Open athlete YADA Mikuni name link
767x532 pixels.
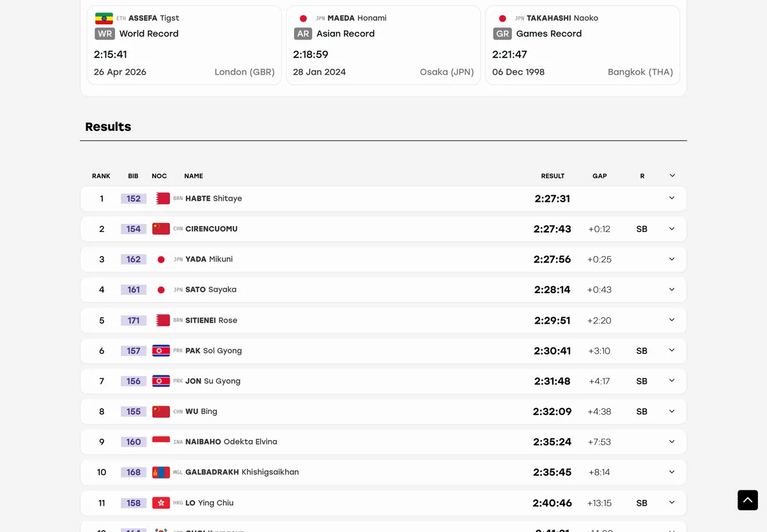209,259
